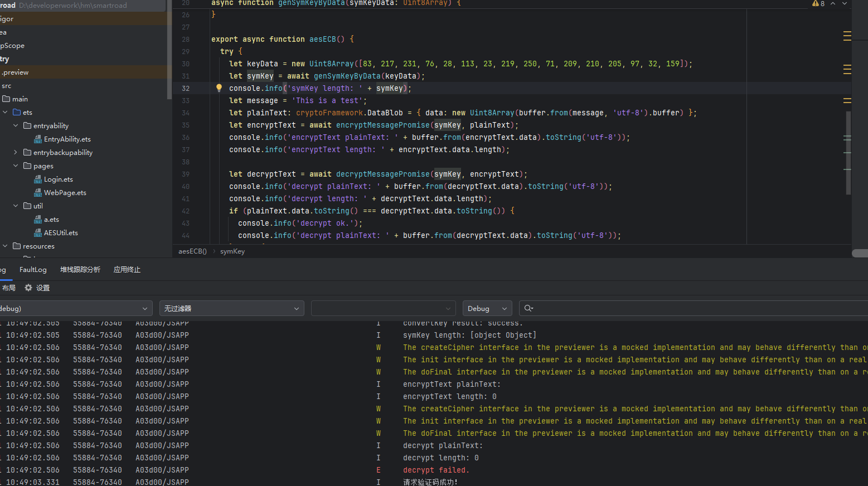Click the editor horizontal scrollbar thumb
868x486 pixels.
point(860,253)
